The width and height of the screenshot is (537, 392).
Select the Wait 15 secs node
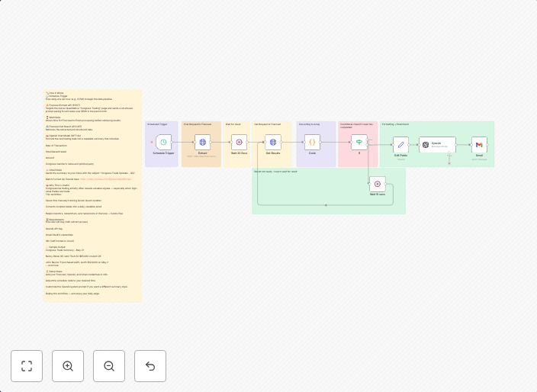tap(378, 184)
